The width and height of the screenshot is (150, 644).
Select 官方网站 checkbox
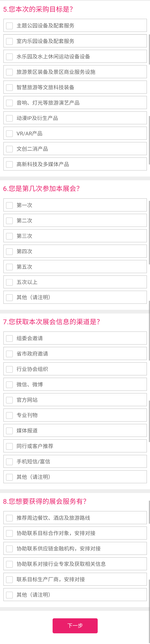pos(75,400)
